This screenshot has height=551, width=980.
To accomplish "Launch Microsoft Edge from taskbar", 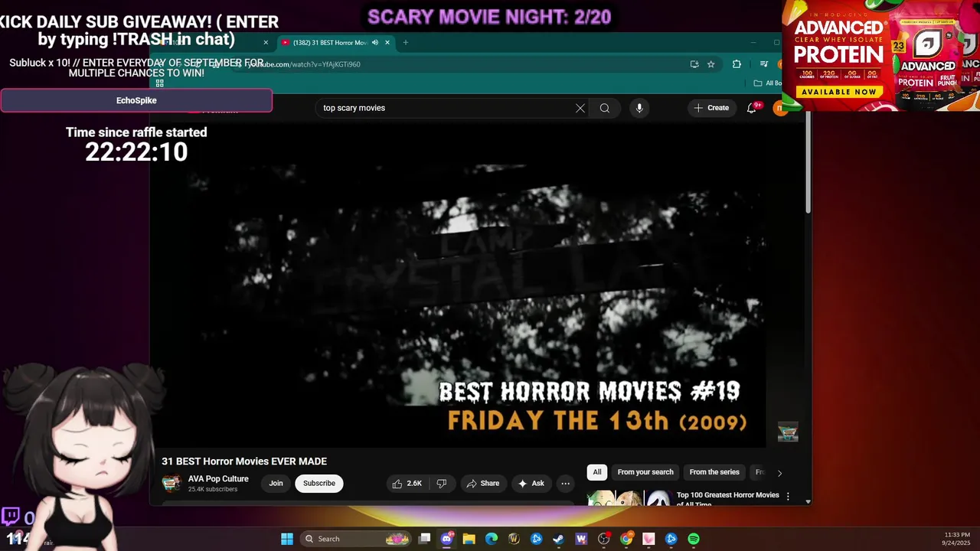I will coord(492,539).
